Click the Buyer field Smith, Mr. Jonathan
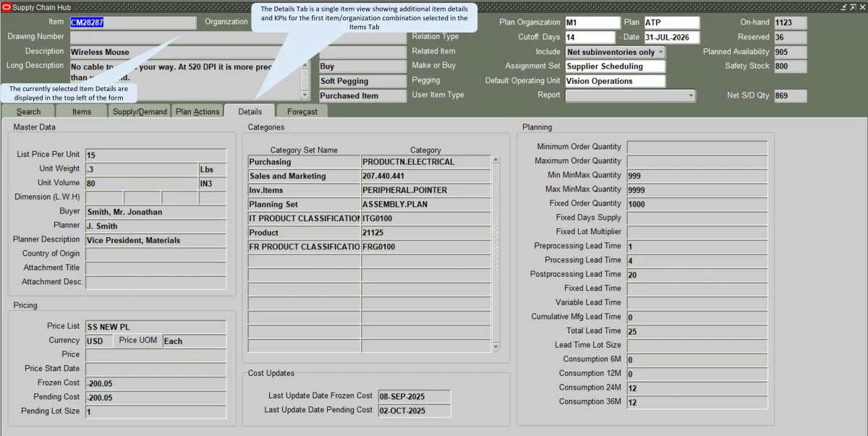868x436 pixels. [x=156, y=212]
